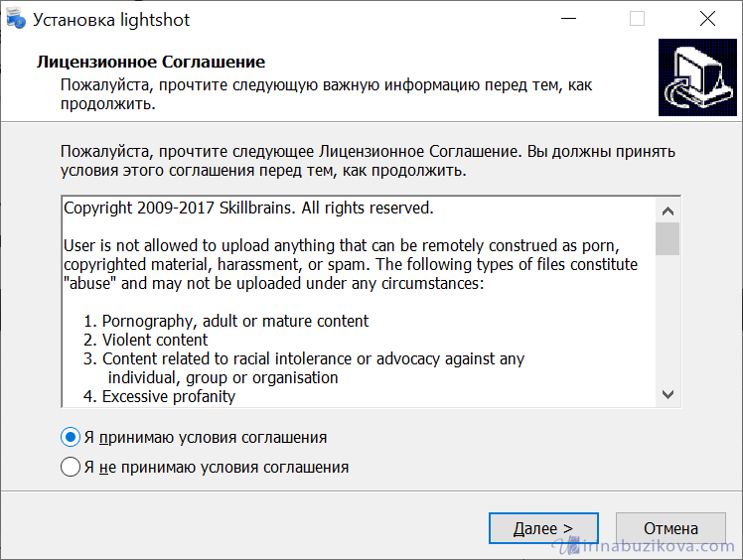Viewport: 743px width, 560px height.
Task: Click the license scrollbar up arrow
Action: pos(668,210)
